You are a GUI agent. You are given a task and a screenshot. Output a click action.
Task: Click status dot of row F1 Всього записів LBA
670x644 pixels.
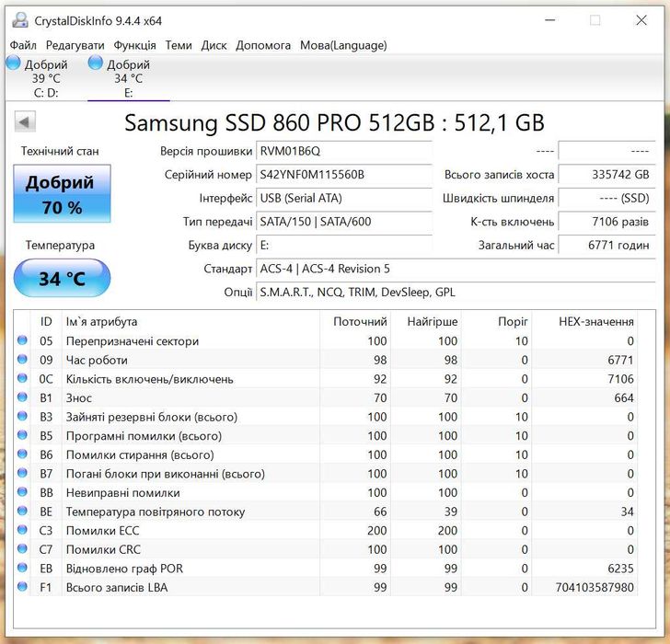(x=22, y=587)
